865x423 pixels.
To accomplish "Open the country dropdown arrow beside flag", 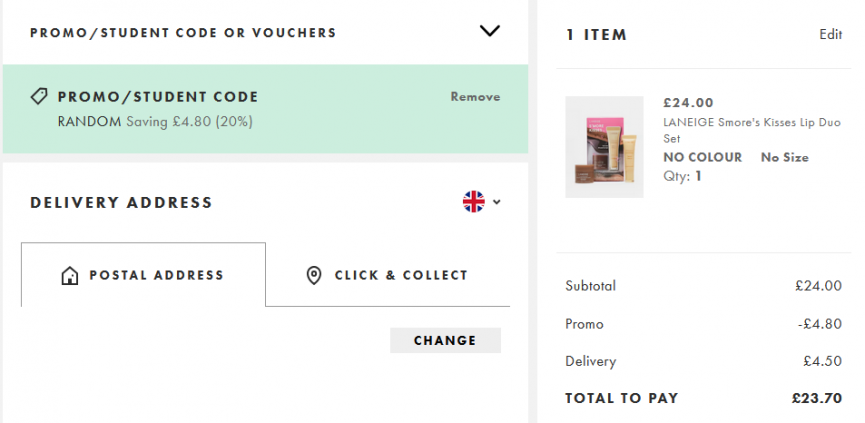I will coord(497,202).
